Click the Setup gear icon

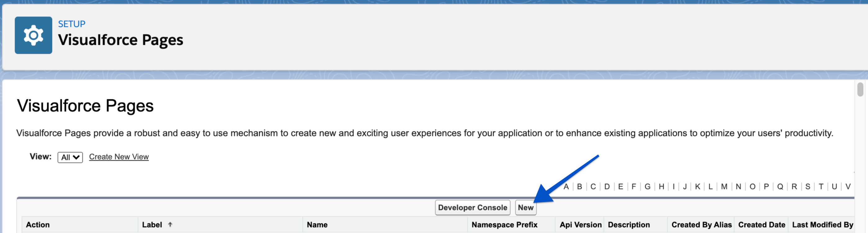tap(33, 35)
